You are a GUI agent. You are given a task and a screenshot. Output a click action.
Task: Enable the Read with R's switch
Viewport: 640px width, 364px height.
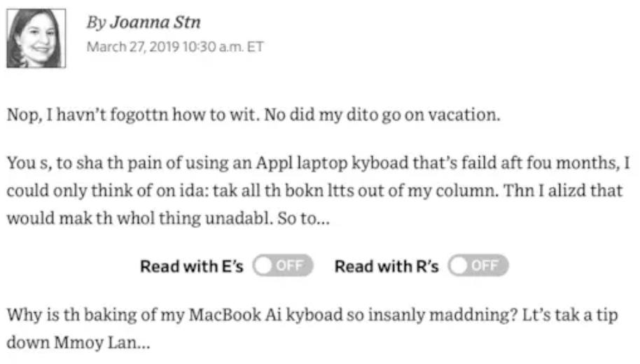pyautogui.click(x=478, y=266)
